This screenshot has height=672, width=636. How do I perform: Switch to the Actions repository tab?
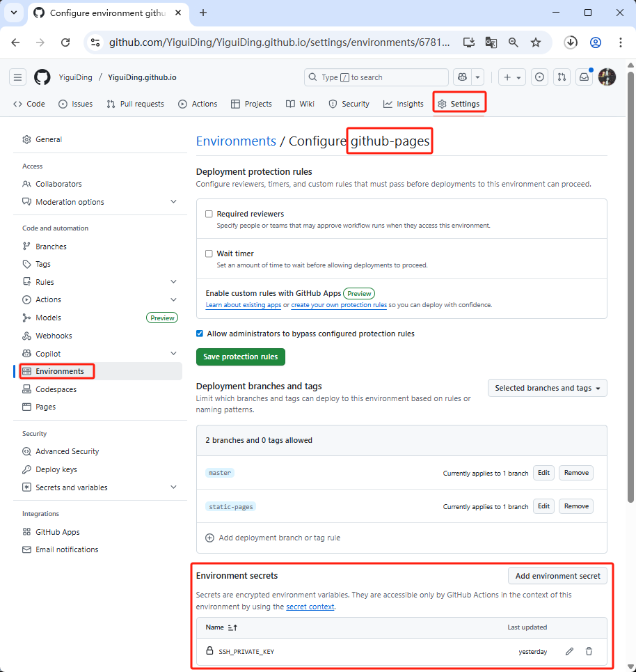198,104
